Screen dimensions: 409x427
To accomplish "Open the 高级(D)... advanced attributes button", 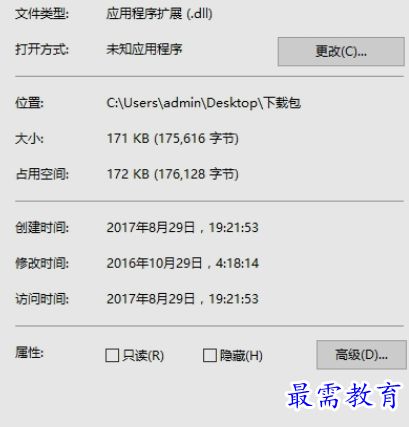I will pos(361,355).
